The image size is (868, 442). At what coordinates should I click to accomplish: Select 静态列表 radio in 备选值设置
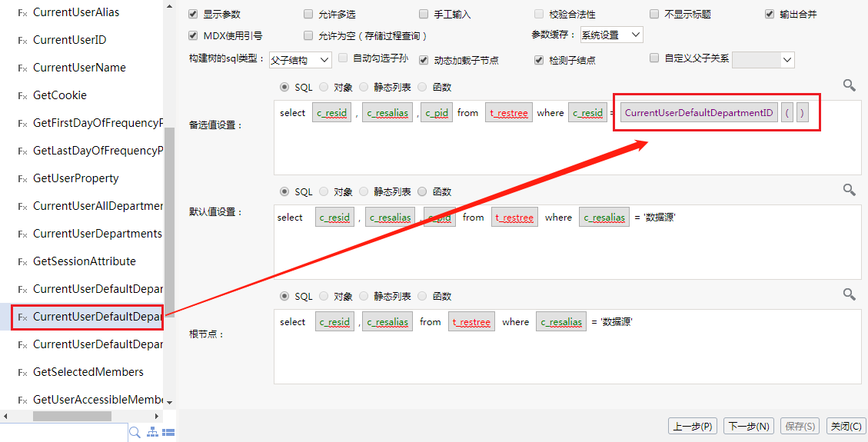click(x=364, y=87)
